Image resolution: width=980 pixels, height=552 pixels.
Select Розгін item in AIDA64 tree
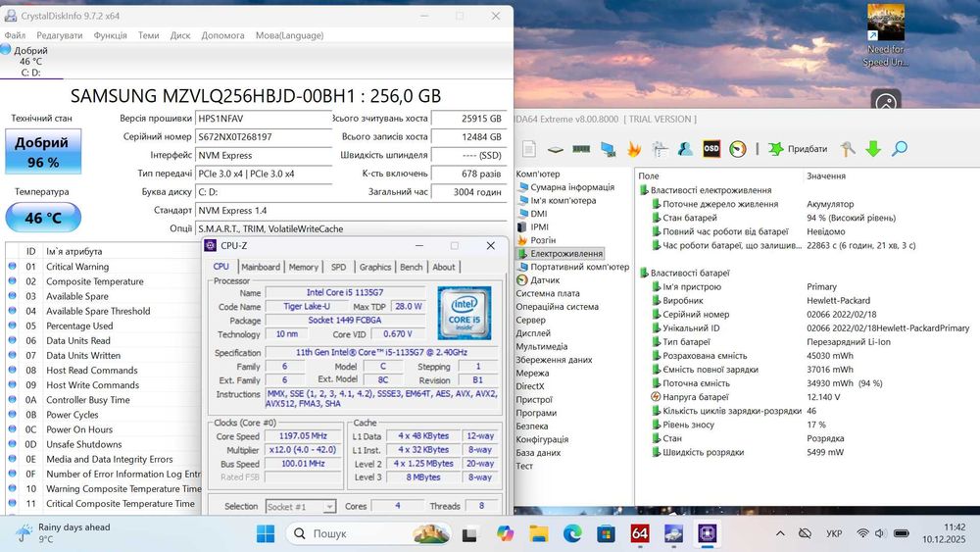click(543, 240)
